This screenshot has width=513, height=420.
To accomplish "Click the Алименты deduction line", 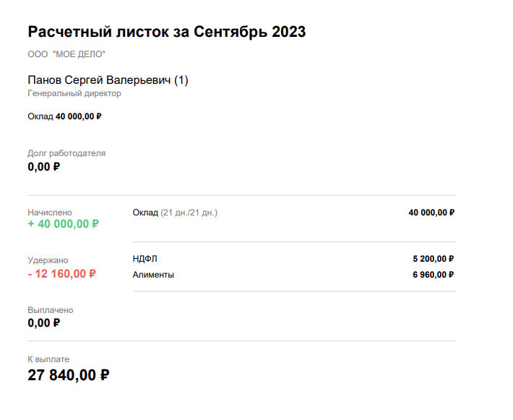I will (153, 275).
